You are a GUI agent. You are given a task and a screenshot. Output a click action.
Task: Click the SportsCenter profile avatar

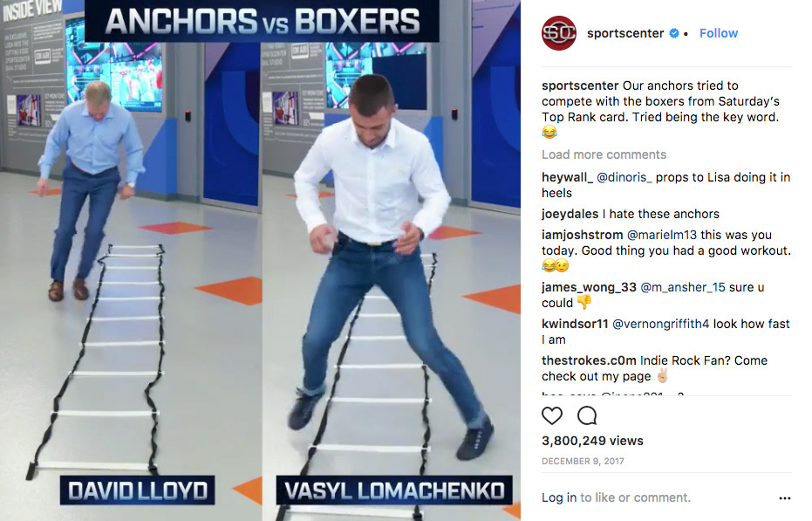(x=559, y=33)
